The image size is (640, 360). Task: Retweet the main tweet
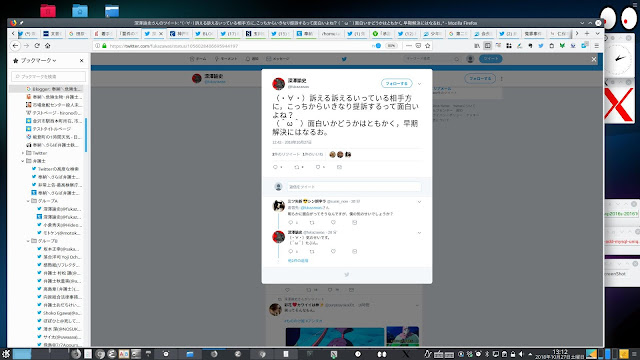[297, 167]
